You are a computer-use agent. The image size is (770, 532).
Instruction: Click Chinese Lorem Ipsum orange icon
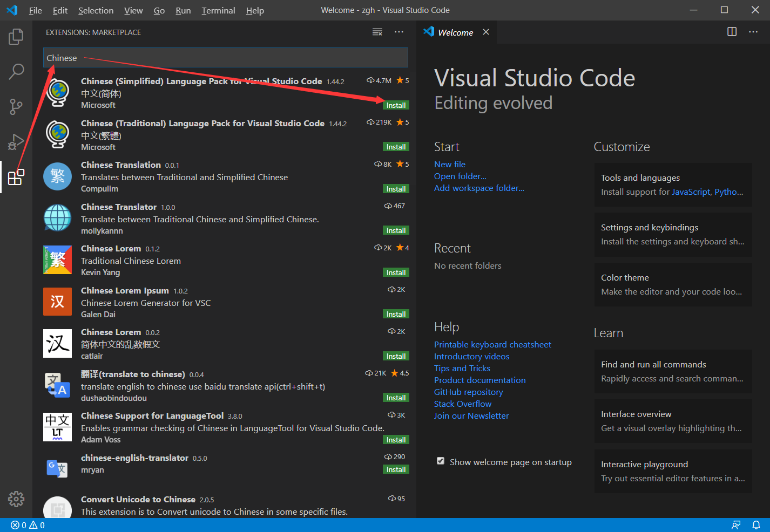(x=57, y=302)
